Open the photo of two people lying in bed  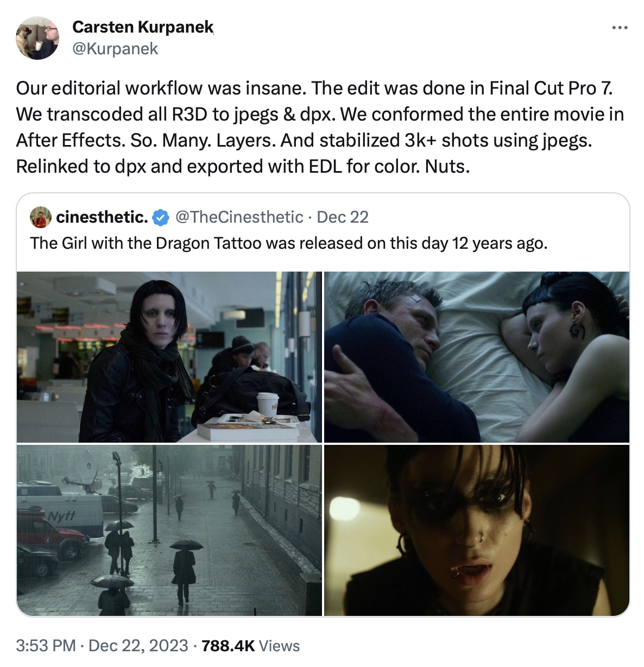pyautogui.click(x=477, y=357)
